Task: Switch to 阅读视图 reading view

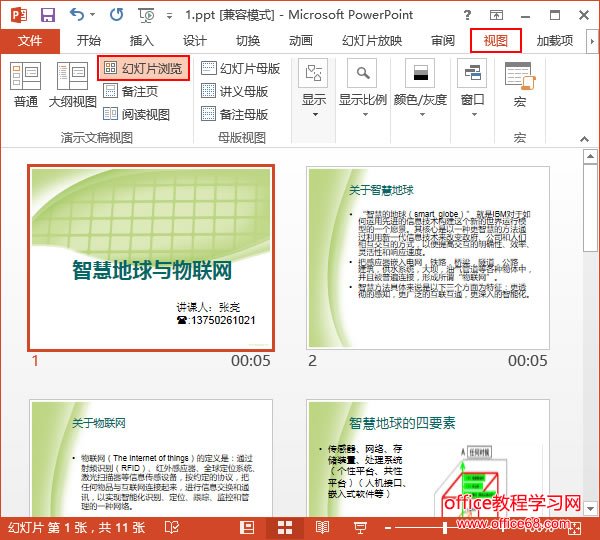Action: [x=137, y=114]
